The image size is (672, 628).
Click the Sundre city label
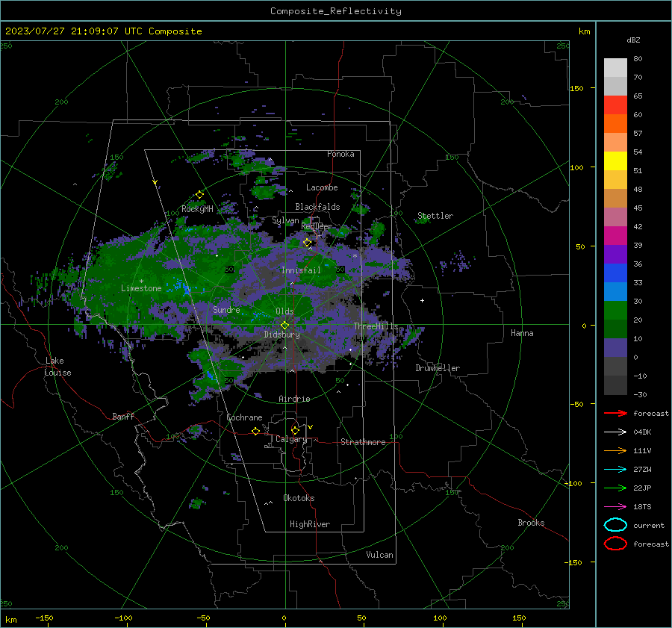[x=226, y=309]
